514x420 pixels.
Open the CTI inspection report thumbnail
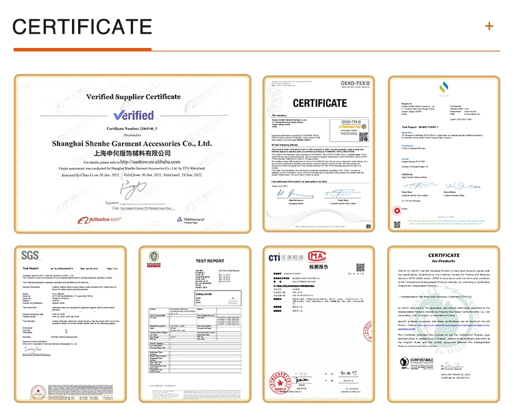click(x=319, y=324)
